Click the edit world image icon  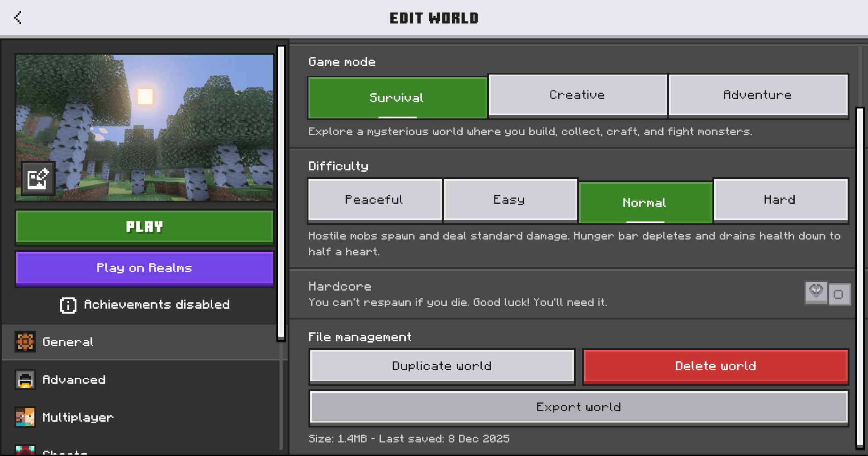(x=38, y=179)
